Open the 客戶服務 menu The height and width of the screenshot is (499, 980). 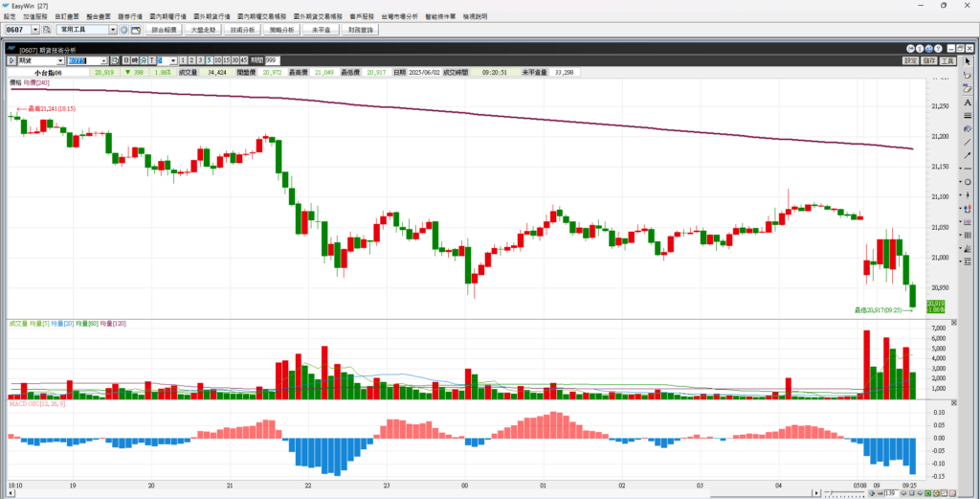point(362,16)
